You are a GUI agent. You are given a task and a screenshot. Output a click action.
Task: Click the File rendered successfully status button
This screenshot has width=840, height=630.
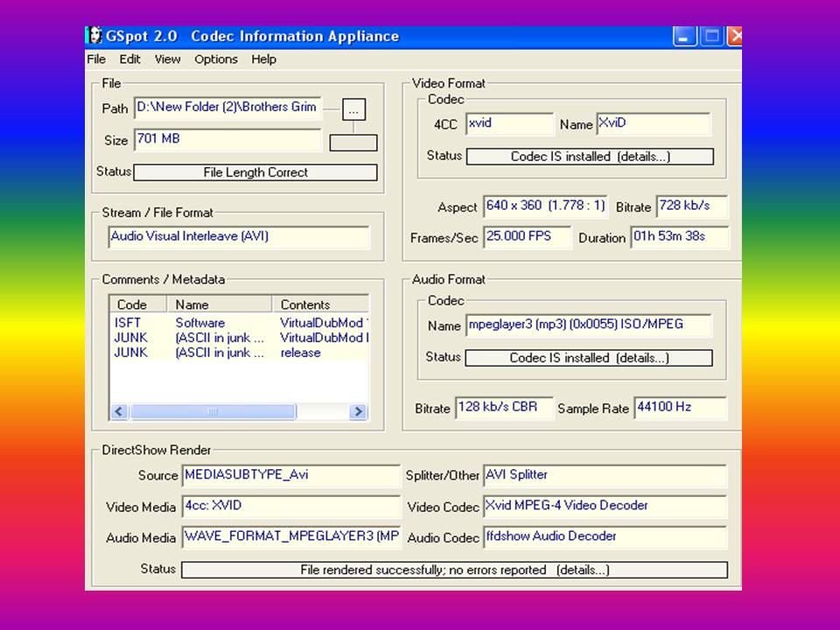tap(454, 570)
